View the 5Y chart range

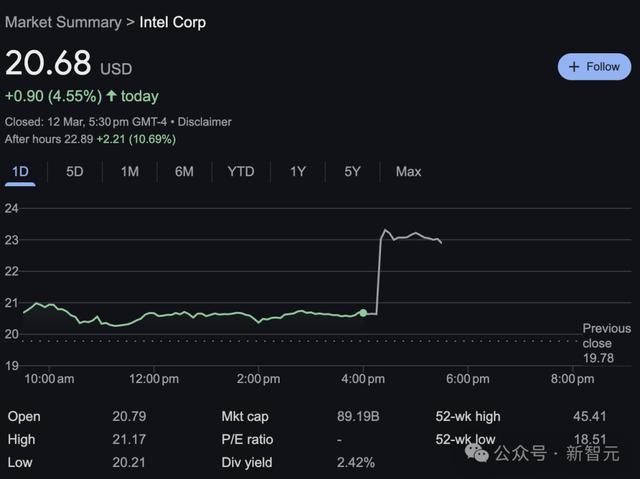(x=352, y=172)
